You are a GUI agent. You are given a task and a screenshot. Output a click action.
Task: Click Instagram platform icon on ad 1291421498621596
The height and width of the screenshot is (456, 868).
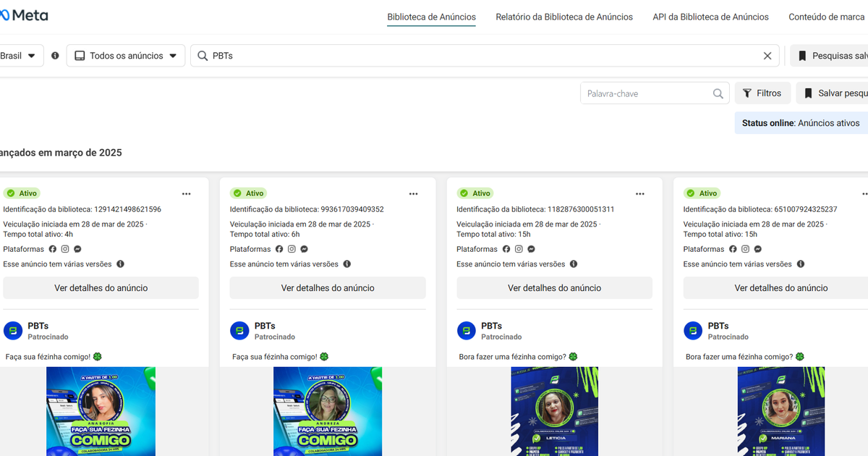point(65,249)
